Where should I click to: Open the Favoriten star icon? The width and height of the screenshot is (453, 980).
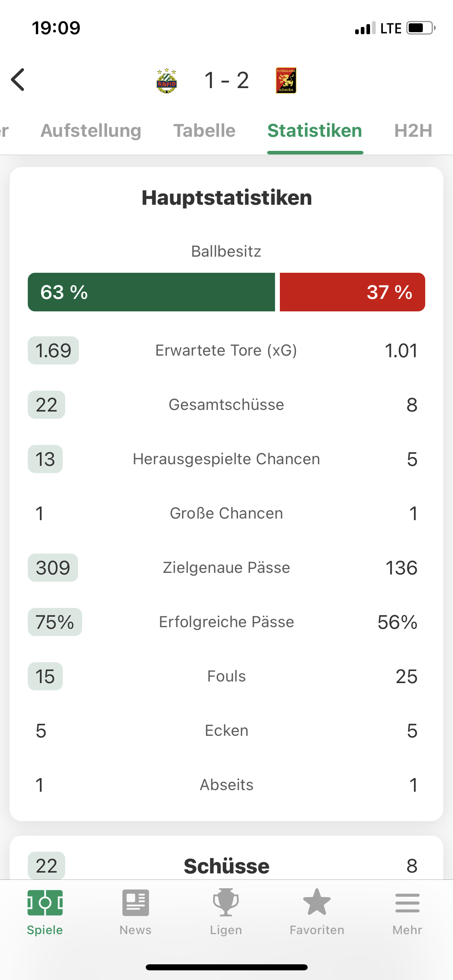(317, 902)
